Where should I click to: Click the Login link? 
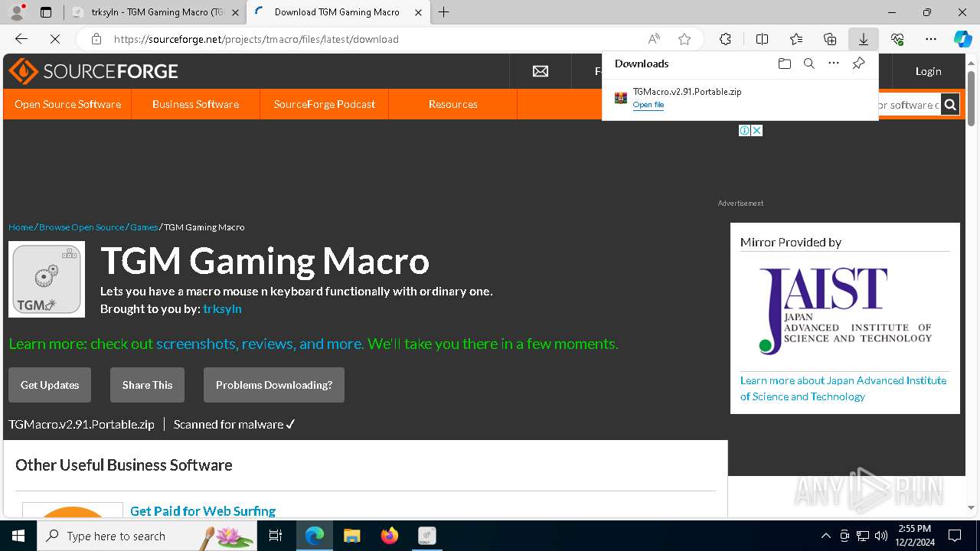click(928, 71)
